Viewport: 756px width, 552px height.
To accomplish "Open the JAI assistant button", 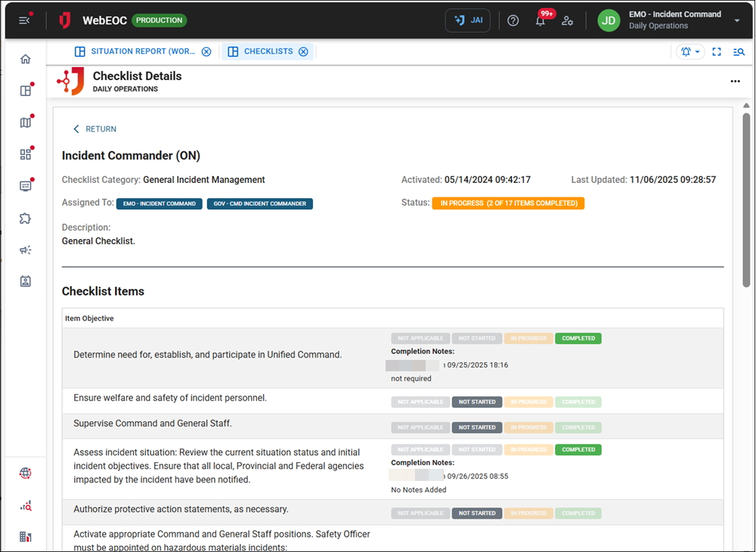I will [x=468, y=20].
